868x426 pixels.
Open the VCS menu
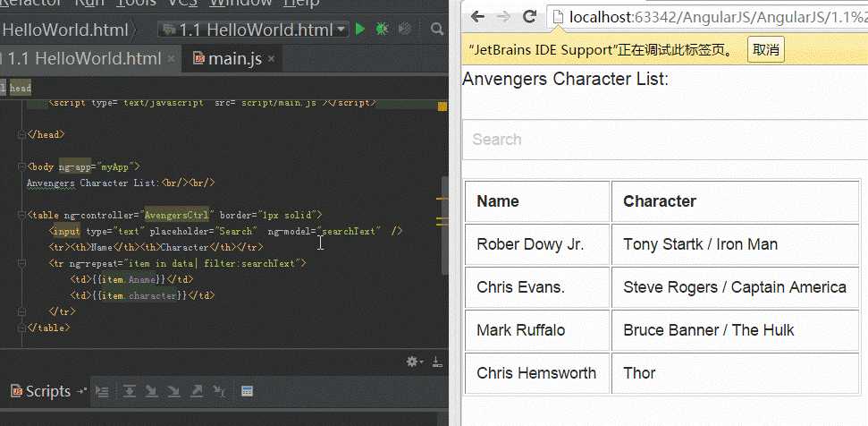(182, 4)
